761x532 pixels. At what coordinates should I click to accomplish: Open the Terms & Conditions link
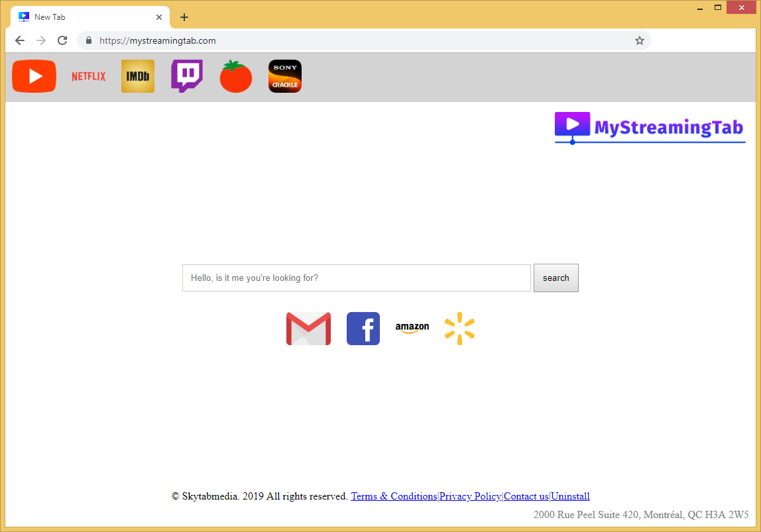coord(394,496)
